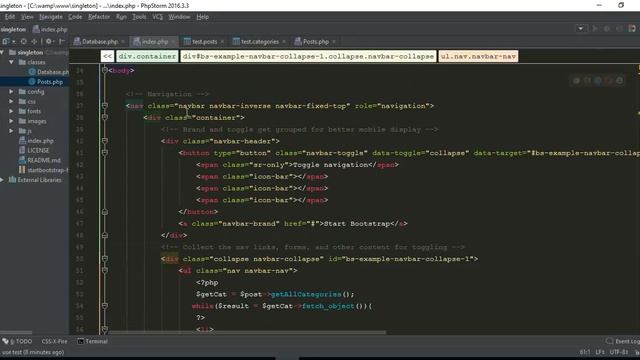The image size is (640, 360).
Task: Expand the images folder arrow
Action: (x=11, y=121)
